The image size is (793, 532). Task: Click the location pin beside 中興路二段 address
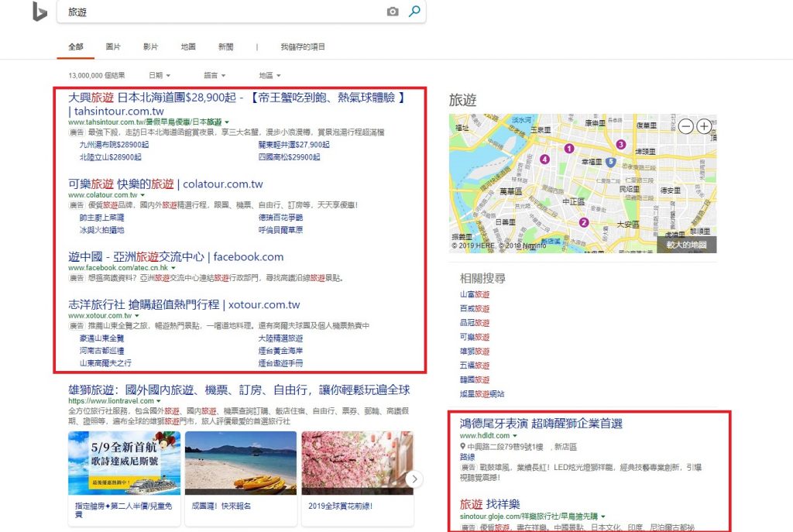click(462, 447)
